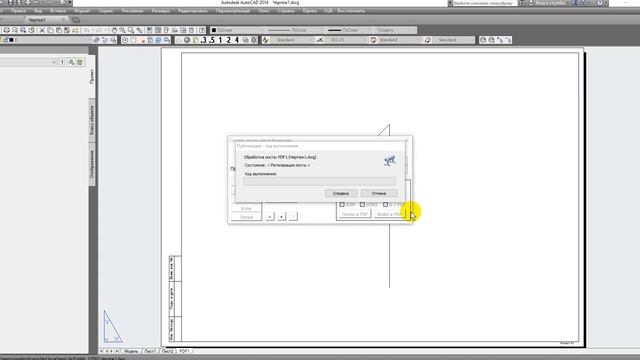
Task: Open the Восстановить menu
Action: click(351, 11)
